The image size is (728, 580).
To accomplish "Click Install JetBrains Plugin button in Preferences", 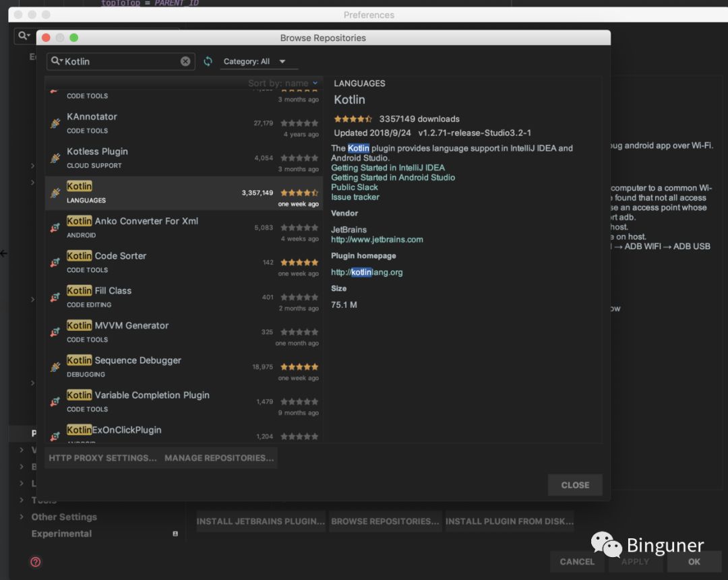I will point(260,521).
